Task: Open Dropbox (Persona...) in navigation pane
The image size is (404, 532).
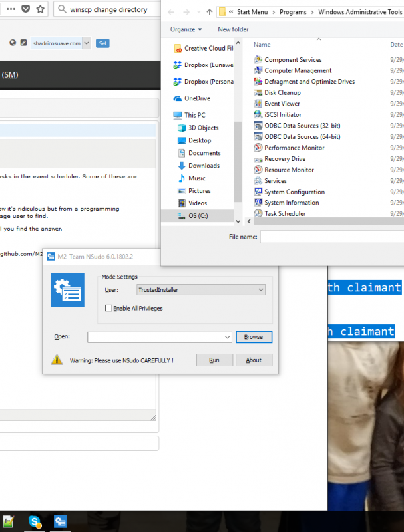Action: pos(204,82)
